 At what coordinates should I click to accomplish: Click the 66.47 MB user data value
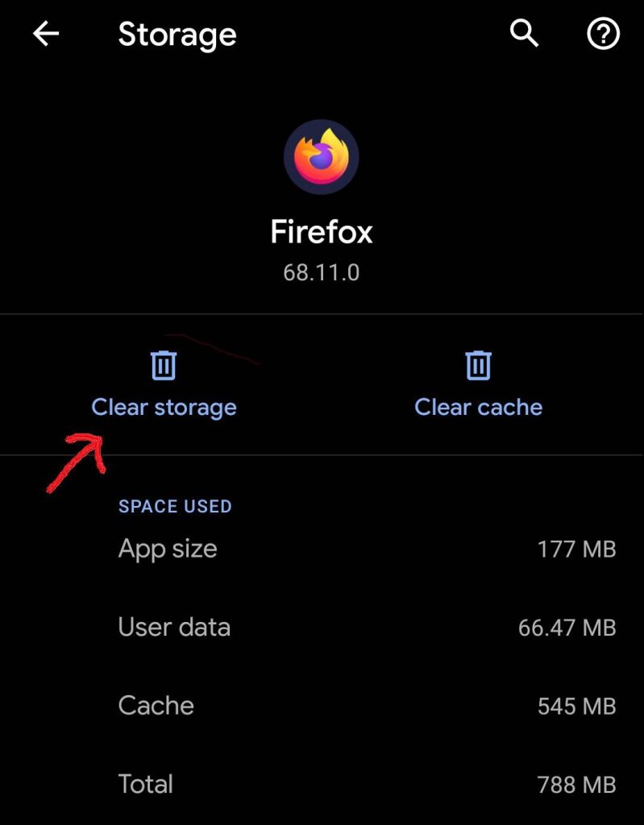pos(567,628)
